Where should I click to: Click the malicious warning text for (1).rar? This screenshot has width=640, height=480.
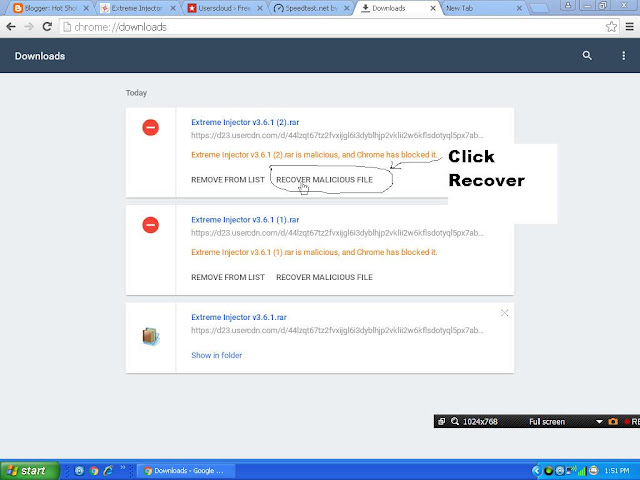pyautogui.click(x=314, y=252)
